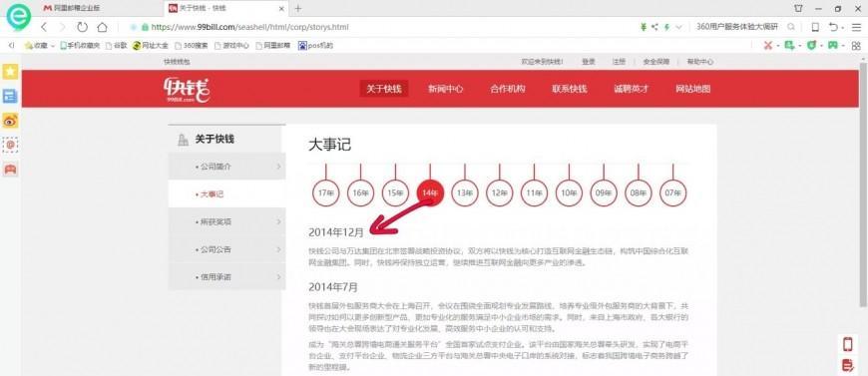This screenshot has width=868, height=376.
Task: Expand the 公司简介 sidebar chevron
Action: [278, 167]
